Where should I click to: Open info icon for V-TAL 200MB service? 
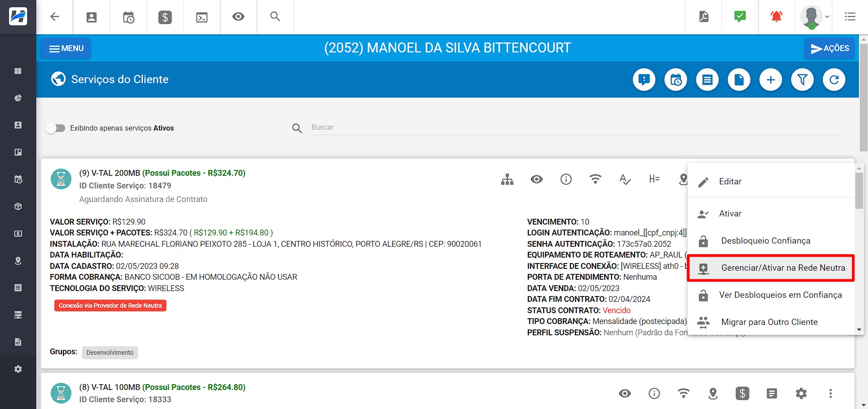566,179
